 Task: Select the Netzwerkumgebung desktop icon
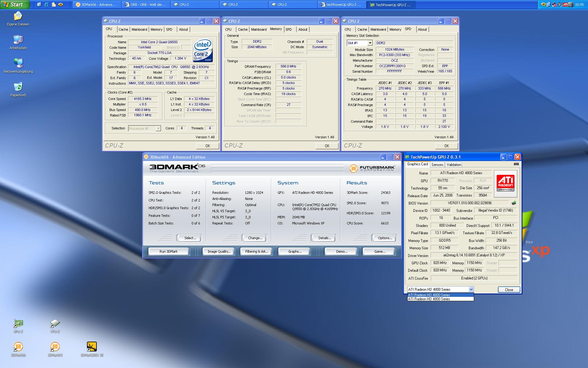(18, 66)
